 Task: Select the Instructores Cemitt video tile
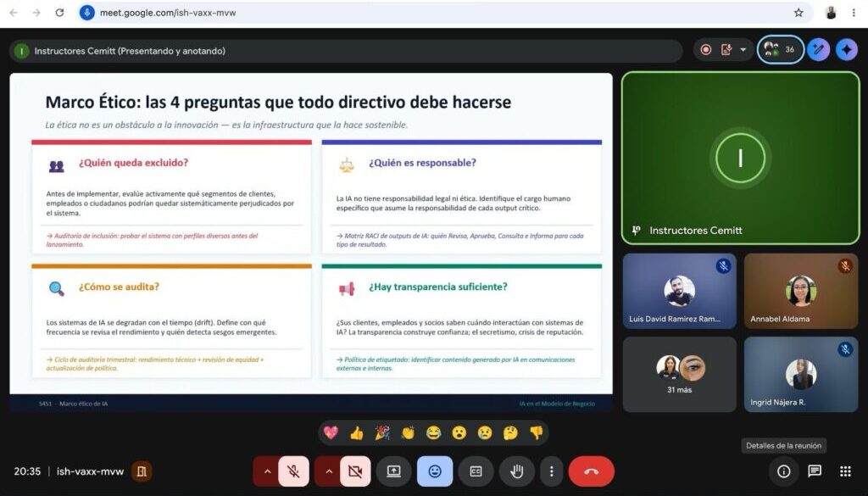pos(741,158)
